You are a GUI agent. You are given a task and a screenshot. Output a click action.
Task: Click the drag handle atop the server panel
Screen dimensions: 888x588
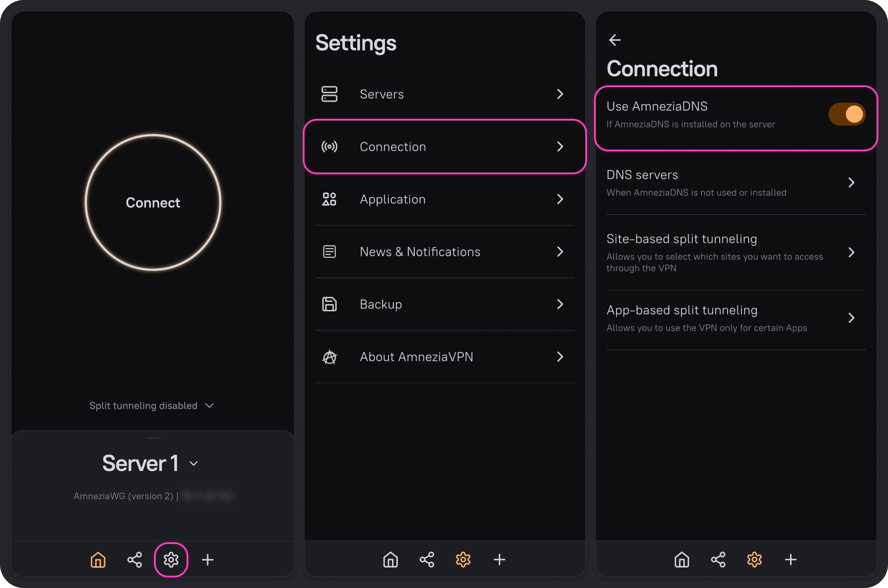[x=153, y=438]
